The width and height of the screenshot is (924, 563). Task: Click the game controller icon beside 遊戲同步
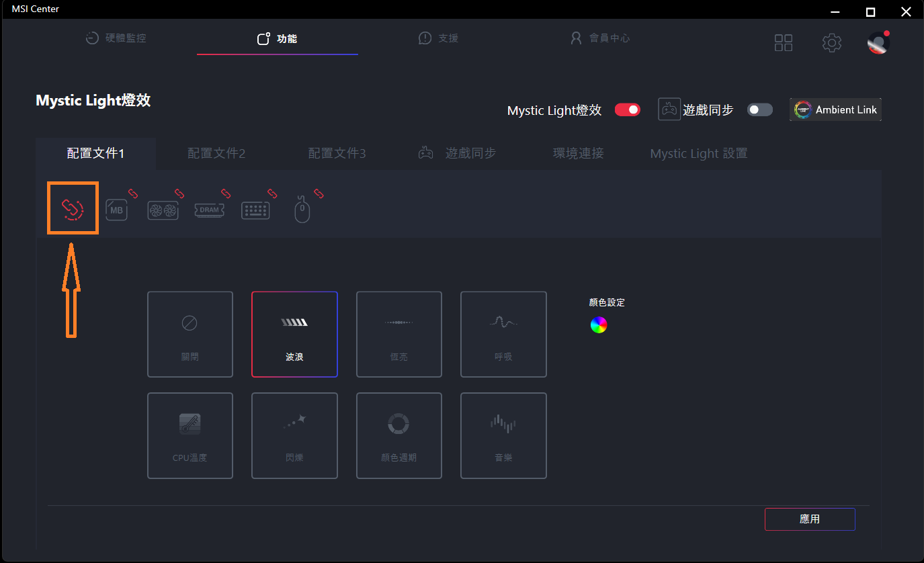669,110
